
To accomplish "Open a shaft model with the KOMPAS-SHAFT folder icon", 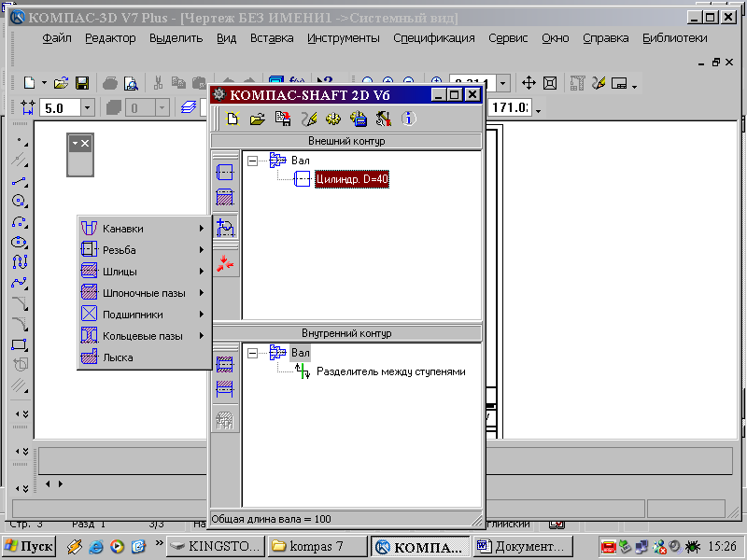I will (x=258, y=119).
